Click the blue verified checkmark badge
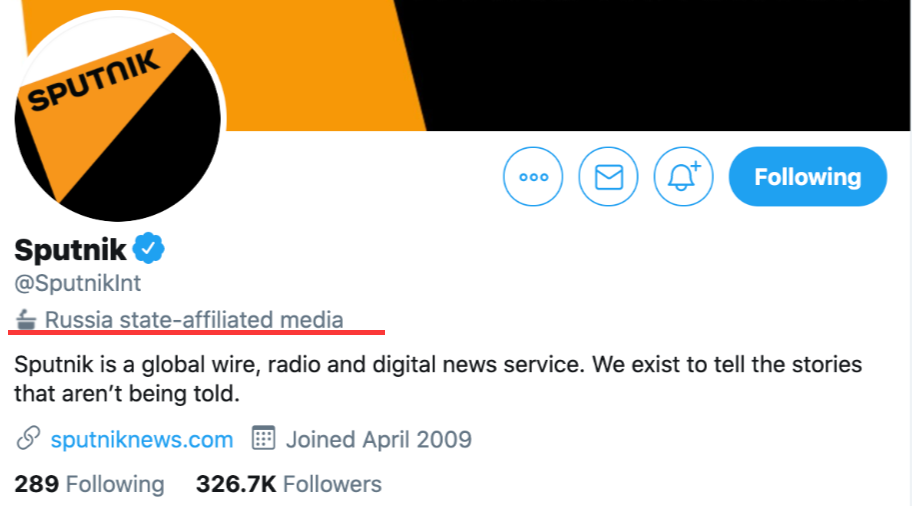The image size is (912, 506). (x=149, y=248)
